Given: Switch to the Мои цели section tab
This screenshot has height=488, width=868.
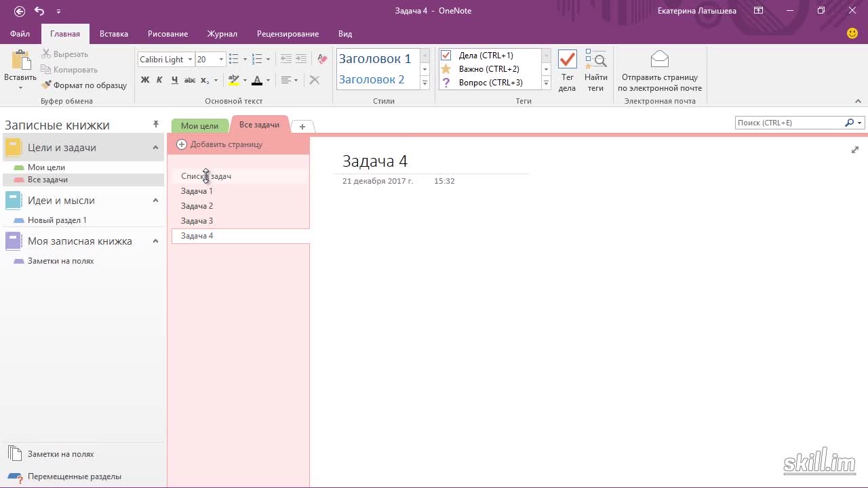Looking at the screenshot, I should point(199,125).
